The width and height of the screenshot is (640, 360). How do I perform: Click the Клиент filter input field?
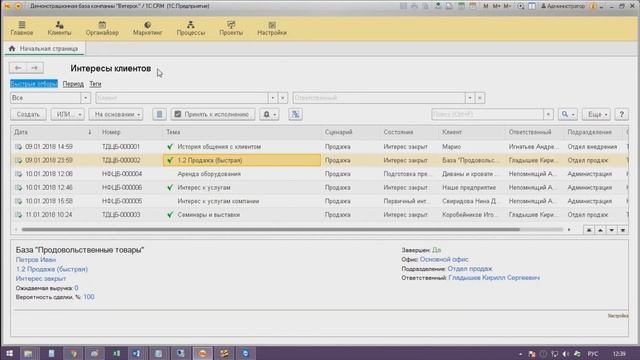[182, 98]
